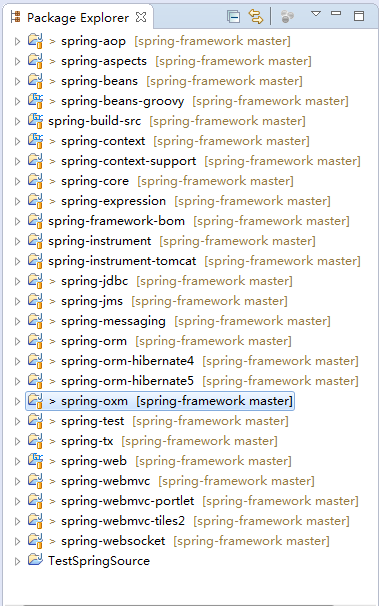
Task: Select the spring-orm project label
Action: click(94, 341)
